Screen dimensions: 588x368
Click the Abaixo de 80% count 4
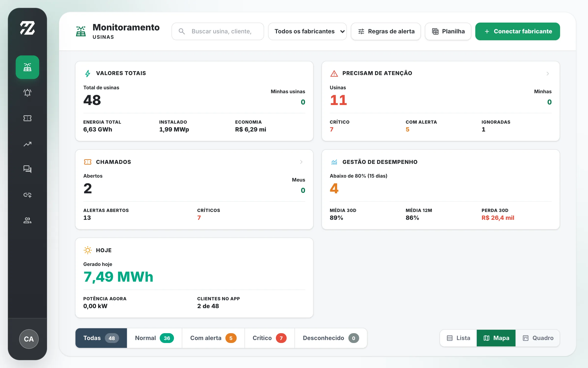point(334,188)
